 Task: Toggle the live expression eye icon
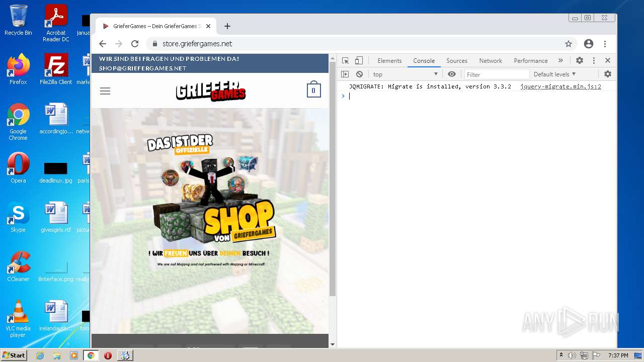pos(452,74)
